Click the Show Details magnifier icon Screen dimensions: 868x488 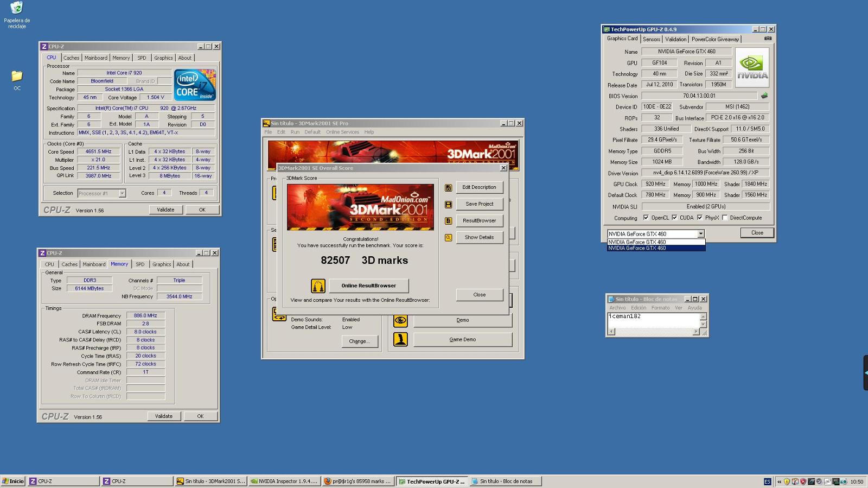tap(448, 238)
